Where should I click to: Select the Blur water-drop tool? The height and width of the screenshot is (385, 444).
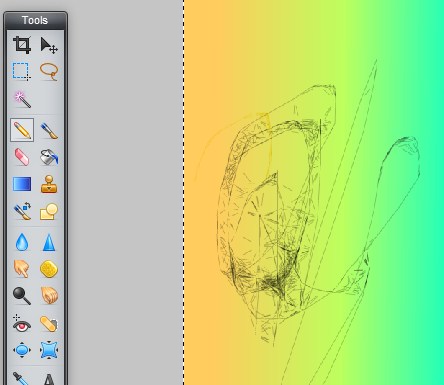[22, 242]
